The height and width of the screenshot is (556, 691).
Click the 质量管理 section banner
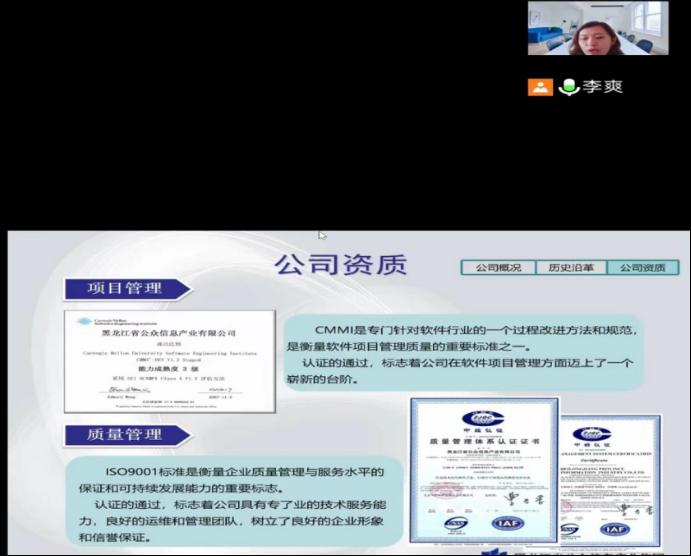pyautogui.click(x=125, y=434)
